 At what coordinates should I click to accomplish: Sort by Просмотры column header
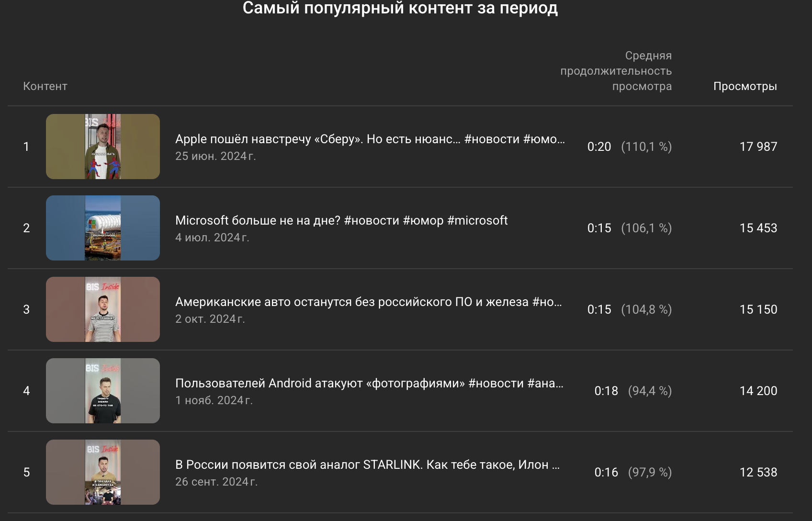pyautogui.click(x=745, y=86)
